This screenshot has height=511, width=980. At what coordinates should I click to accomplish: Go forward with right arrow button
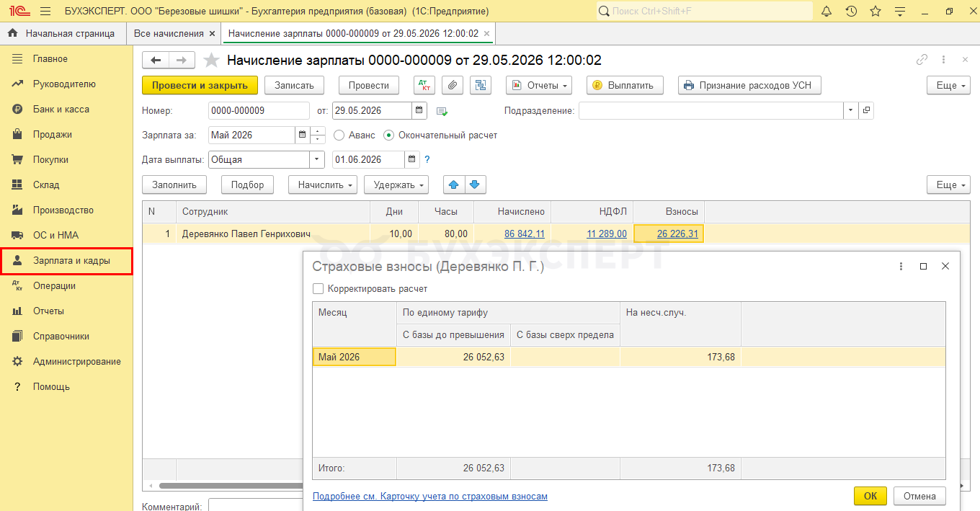point(181,61)
